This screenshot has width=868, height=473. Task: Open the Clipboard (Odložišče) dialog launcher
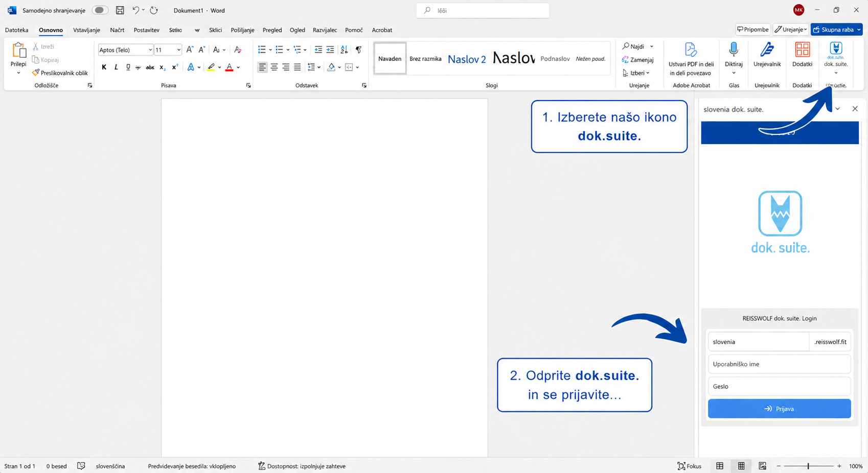(90, 85)
